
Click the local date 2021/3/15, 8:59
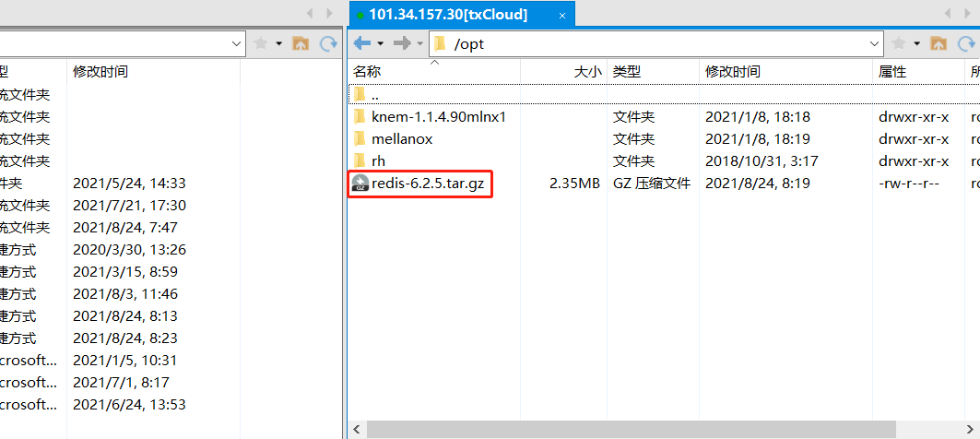click(125, 272)
